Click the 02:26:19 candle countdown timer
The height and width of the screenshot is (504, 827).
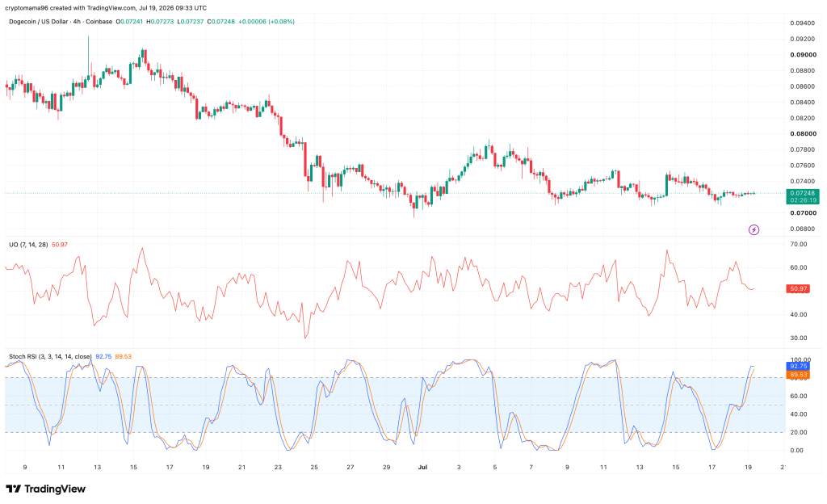coord(802,200)
